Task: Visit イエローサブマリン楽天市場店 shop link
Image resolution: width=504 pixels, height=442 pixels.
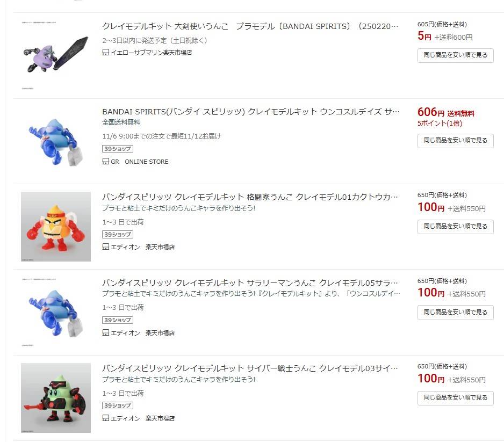Action: pyautogui.click(x=151, y=52)
